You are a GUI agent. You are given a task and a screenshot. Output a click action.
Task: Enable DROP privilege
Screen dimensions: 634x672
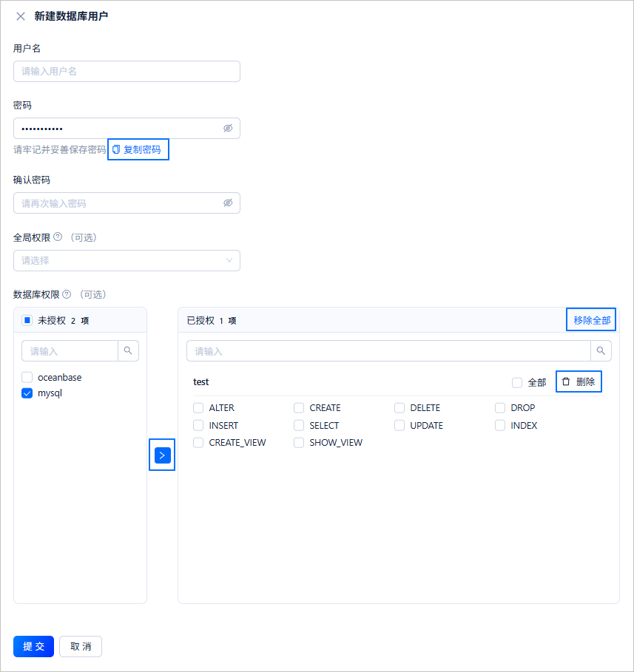[x=500, y=407]
